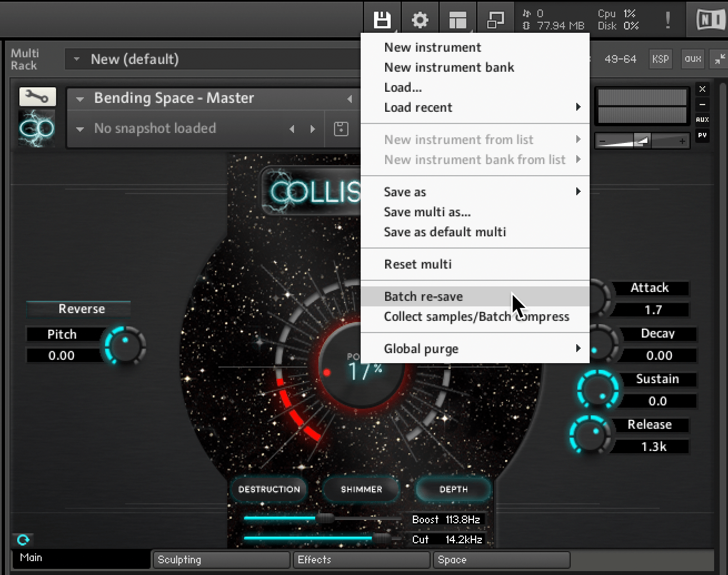The image size is (728, 575).
Task: Open Kontakt Options via the gear icon
Action: coord(420,19)
